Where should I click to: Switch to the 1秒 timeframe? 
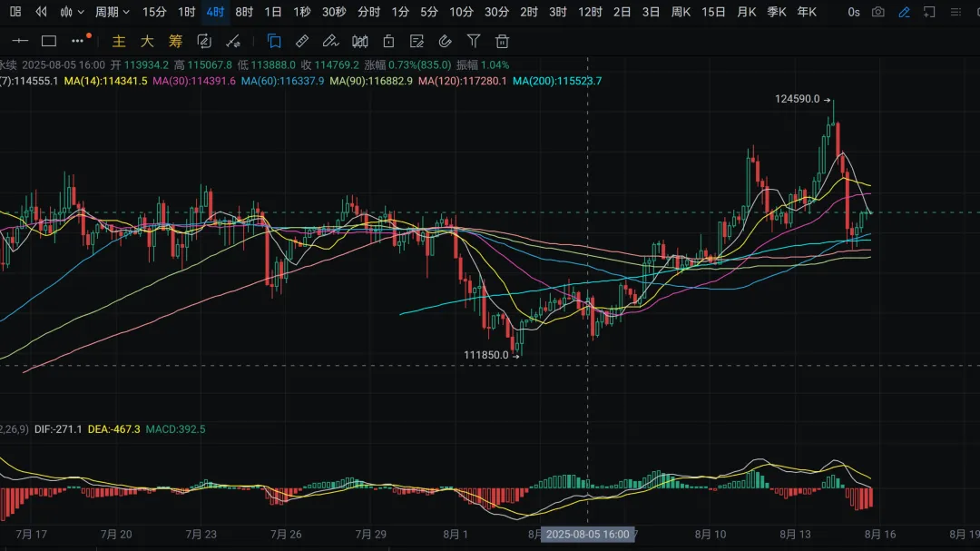point(302,12)
